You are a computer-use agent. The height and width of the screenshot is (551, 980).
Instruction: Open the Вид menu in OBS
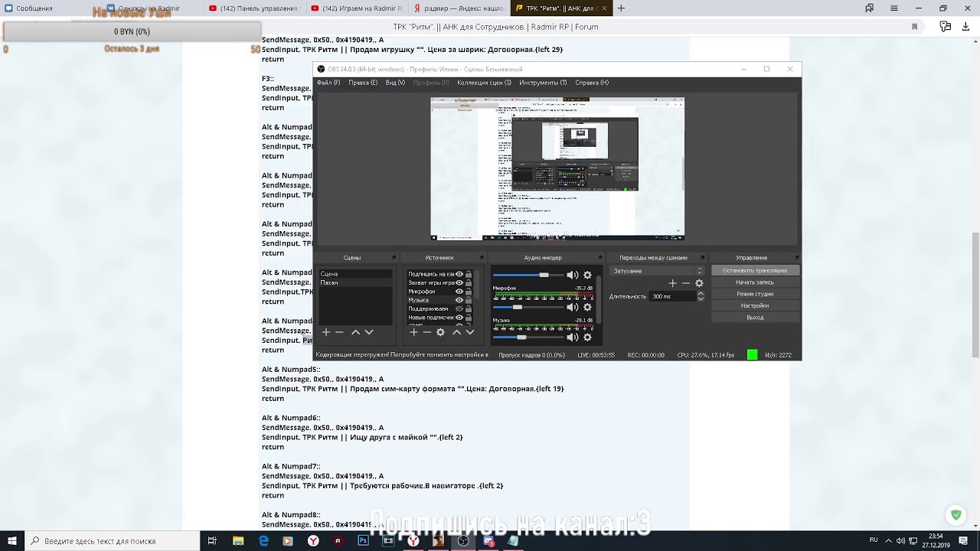pos(395,83)
